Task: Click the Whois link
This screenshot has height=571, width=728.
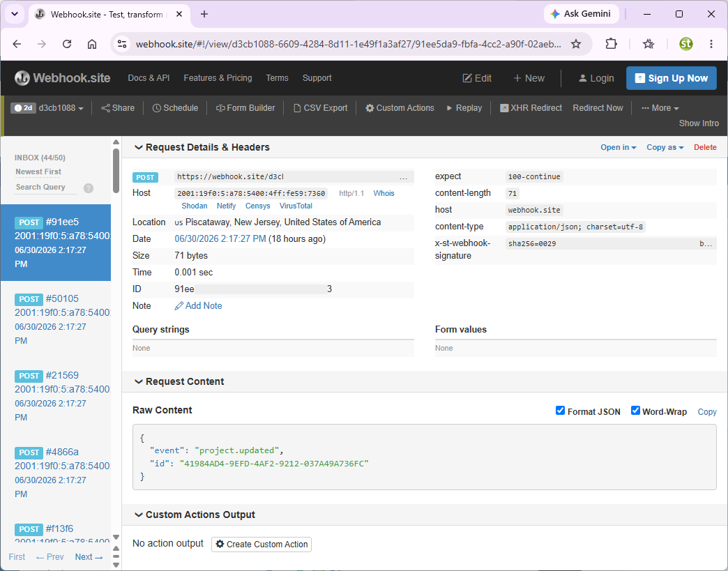Action: coord(384,193)
